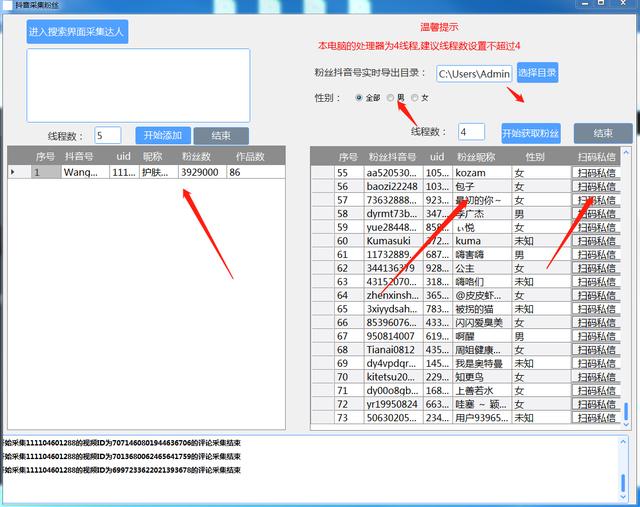Click the log panel scroll down arrow
640x507 pixels.
623,496
